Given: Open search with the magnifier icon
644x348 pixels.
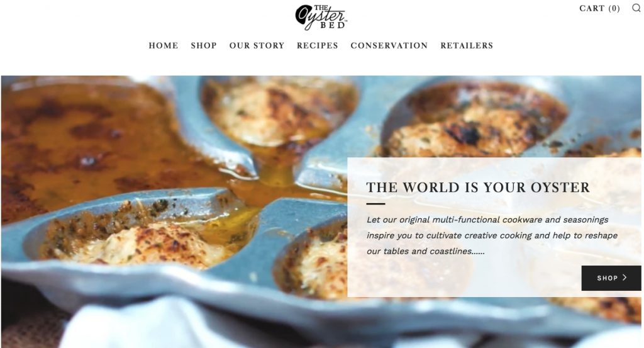Looking at the screenshot, I should click(636, 8).
